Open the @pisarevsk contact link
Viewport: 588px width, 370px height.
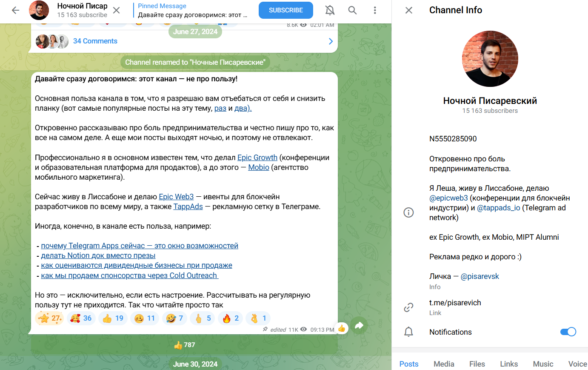[480, 276]
